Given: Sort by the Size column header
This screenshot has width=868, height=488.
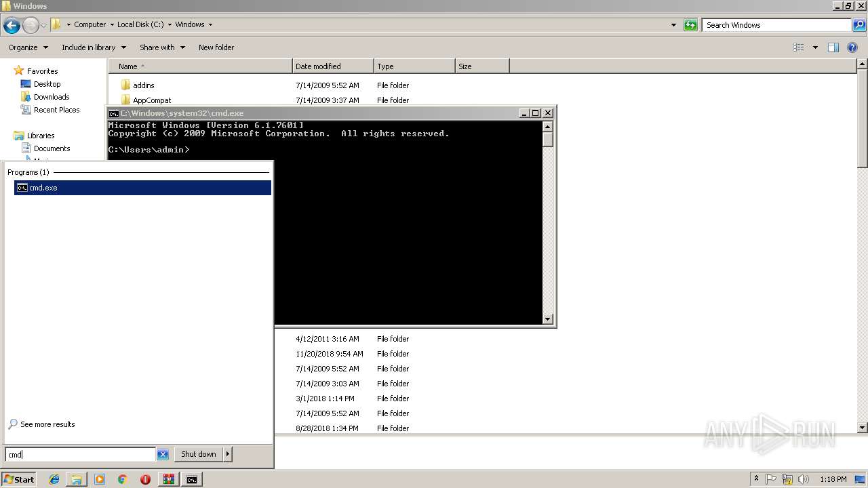Looking at the screenshot, I should click(x=482, y=66).
